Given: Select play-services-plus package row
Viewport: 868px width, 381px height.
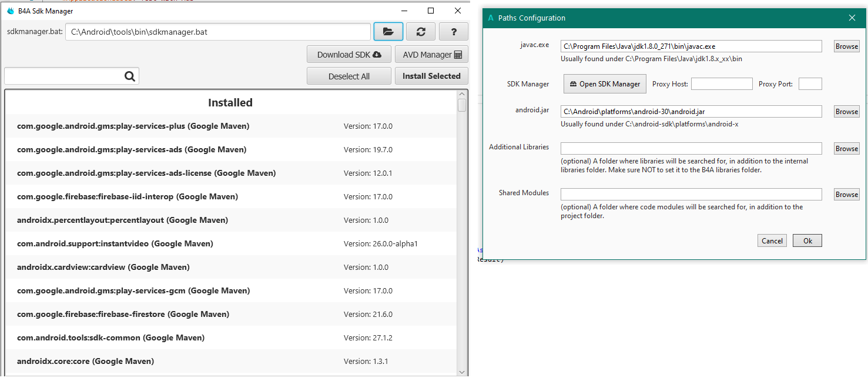Looking at the screenshot, I should [230, 126].
